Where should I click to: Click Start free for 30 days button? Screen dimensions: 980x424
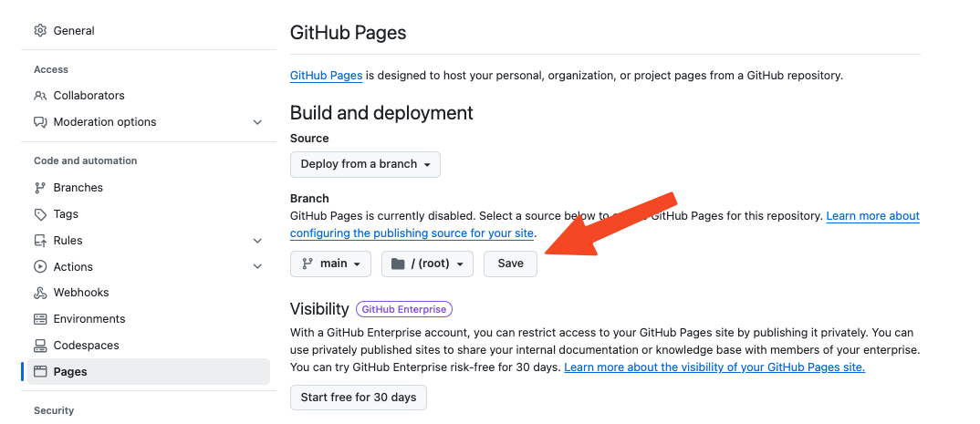tap(358, 398)
